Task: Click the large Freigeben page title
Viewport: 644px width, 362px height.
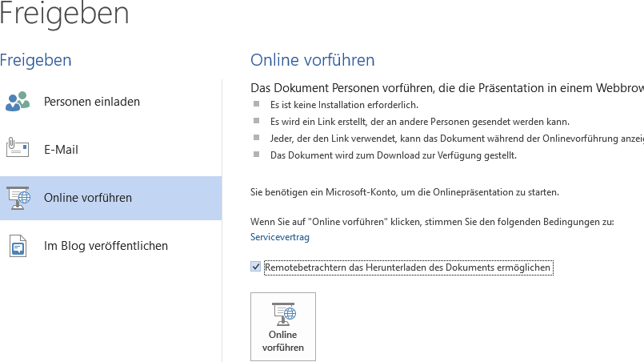Action: click(x=64, y=14)
